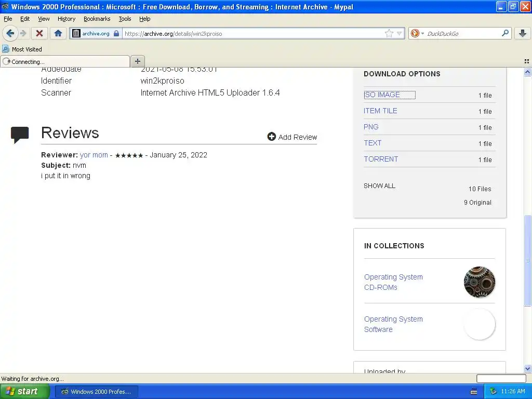Select the Connecting... tab
This screenshot has width=532, height=399.
tap(65, 61)
